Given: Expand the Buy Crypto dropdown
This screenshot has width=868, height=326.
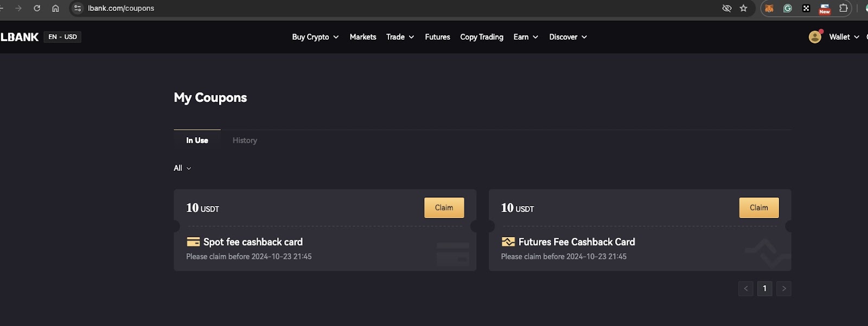Looking at the screenshot, I should point(315,37).
